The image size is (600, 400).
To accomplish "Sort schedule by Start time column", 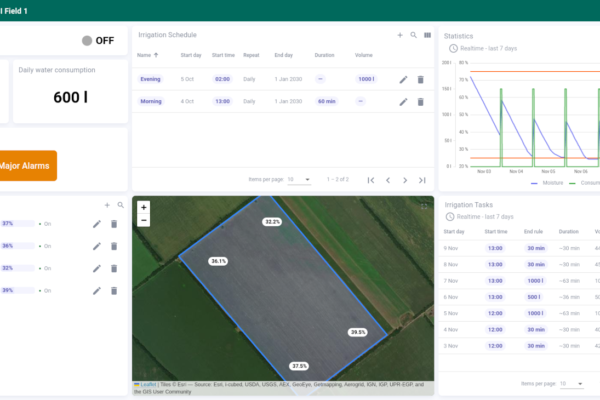I will pos(223,55).
